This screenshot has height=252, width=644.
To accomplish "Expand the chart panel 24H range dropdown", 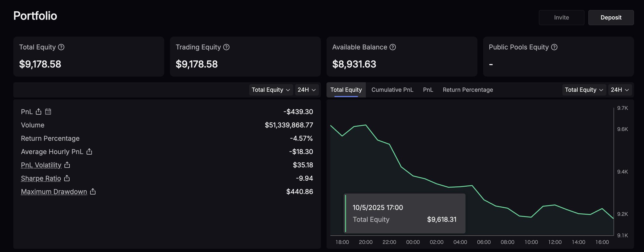I will click(620, 90).
